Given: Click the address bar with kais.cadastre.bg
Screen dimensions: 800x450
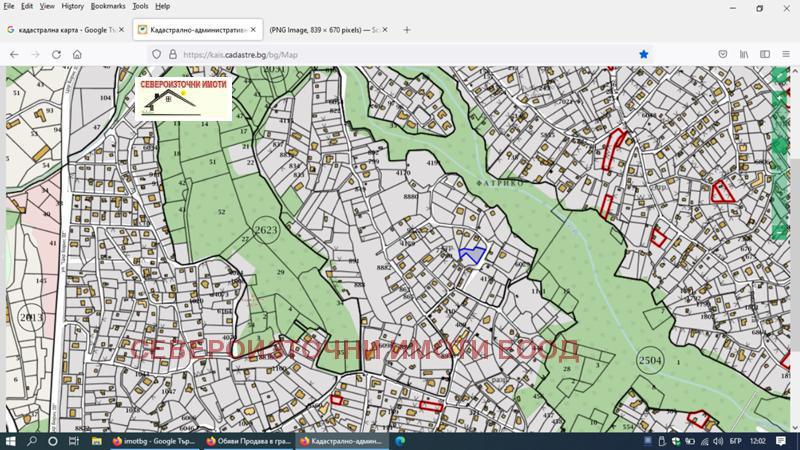Looking at the screenshot, I should (x=400, y=54).
